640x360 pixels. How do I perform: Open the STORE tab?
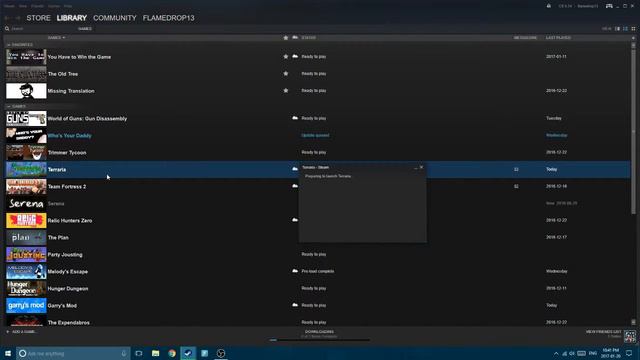(38, 18)
